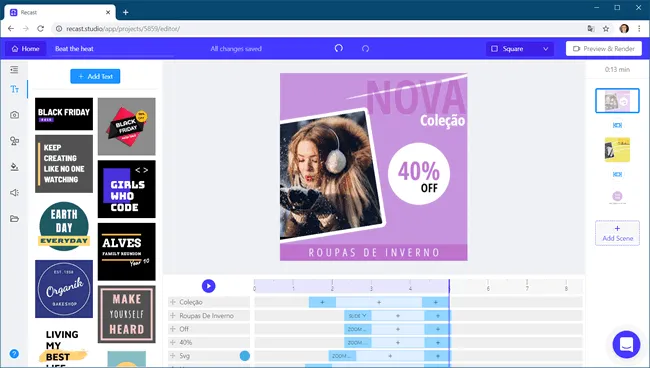650x368 pixels.
Task: Click the undo arrow icon
Action: click(x=339, y=48)
